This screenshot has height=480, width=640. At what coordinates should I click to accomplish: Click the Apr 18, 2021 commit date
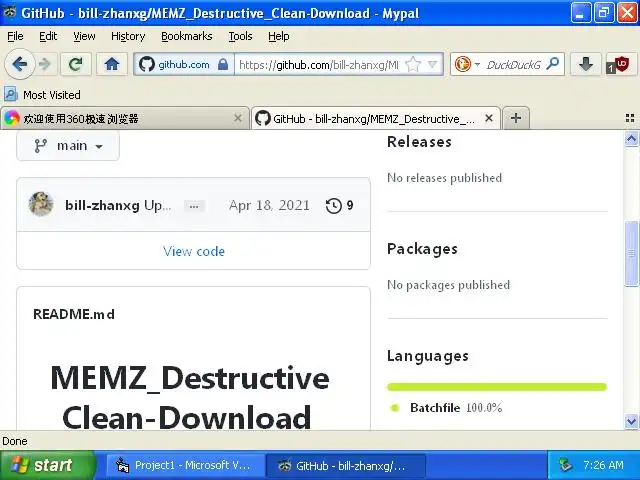[269, 205]
